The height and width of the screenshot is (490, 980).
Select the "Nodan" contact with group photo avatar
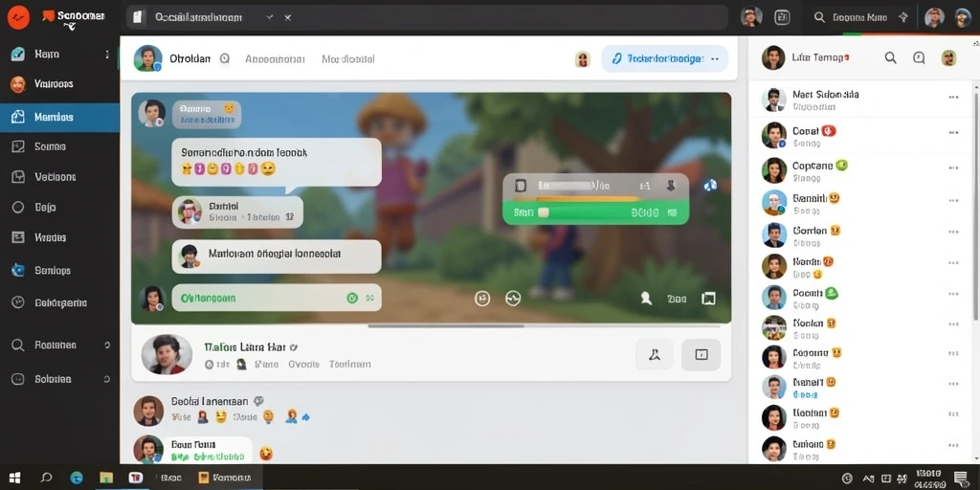click(859, 327)
